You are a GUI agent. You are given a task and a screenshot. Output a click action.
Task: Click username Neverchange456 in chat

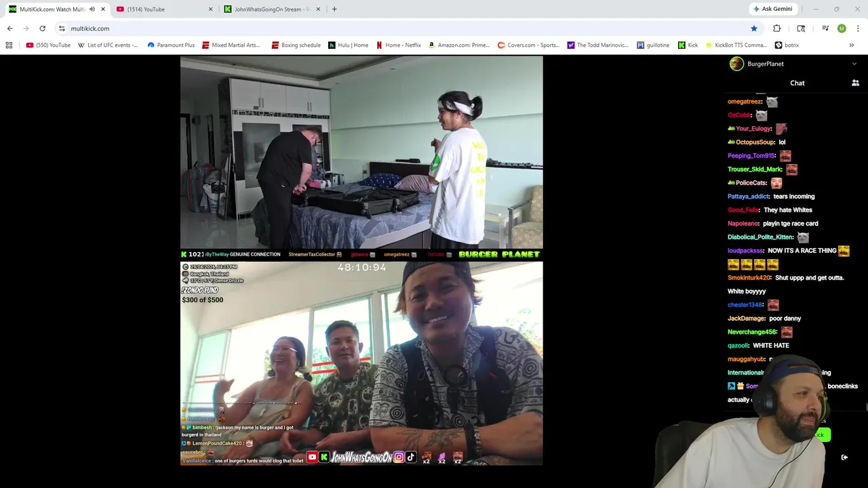coord(752,332)
